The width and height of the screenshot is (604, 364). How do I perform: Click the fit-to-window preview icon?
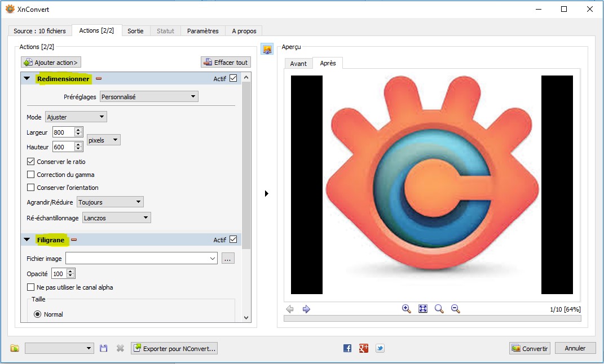[423, 309]
